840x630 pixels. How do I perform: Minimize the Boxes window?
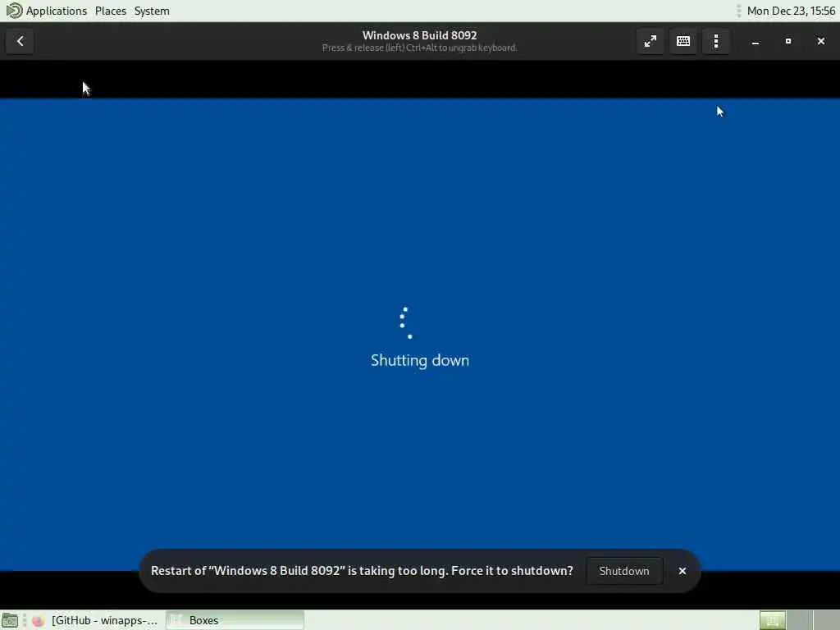coord(756,41)
